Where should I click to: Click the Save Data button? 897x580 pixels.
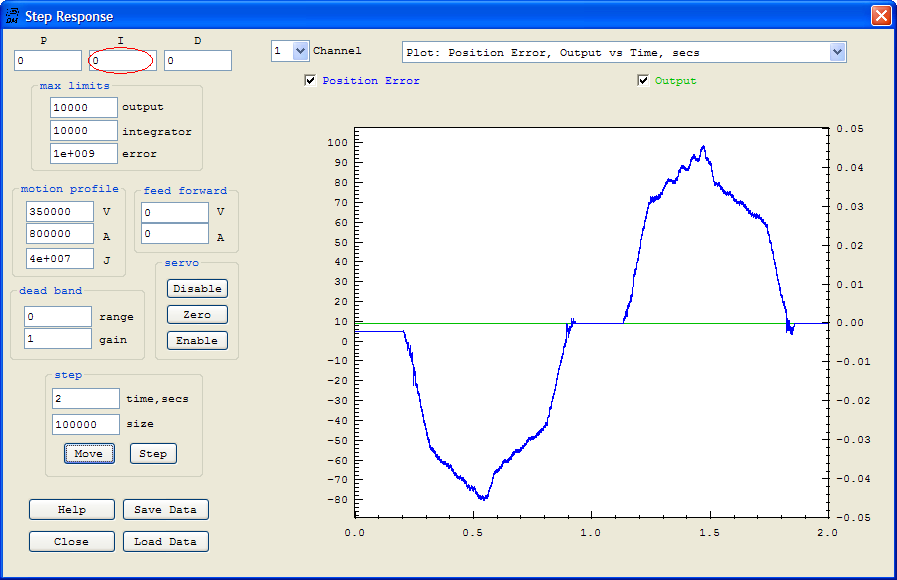pos(166,510)
